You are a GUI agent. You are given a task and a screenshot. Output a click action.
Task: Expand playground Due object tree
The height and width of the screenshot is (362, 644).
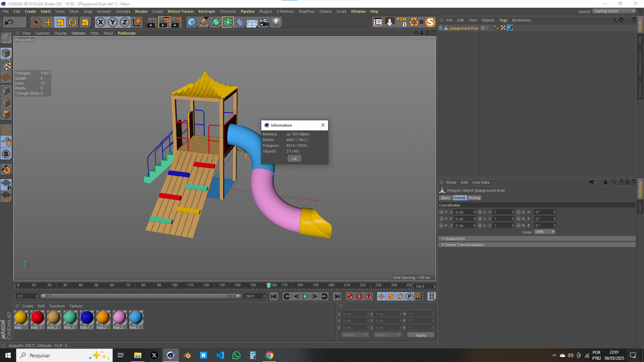click(x=441, y=28)
